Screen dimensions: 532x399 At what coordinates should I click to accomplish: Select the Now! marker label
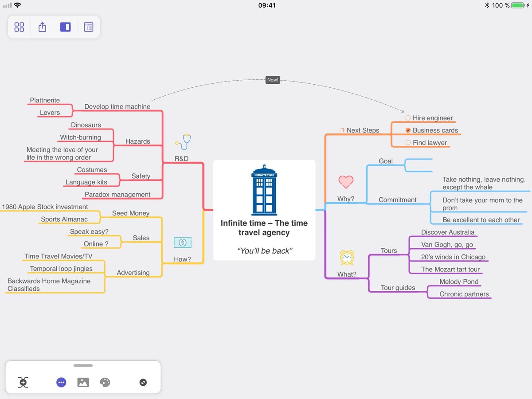pos(273,80)
